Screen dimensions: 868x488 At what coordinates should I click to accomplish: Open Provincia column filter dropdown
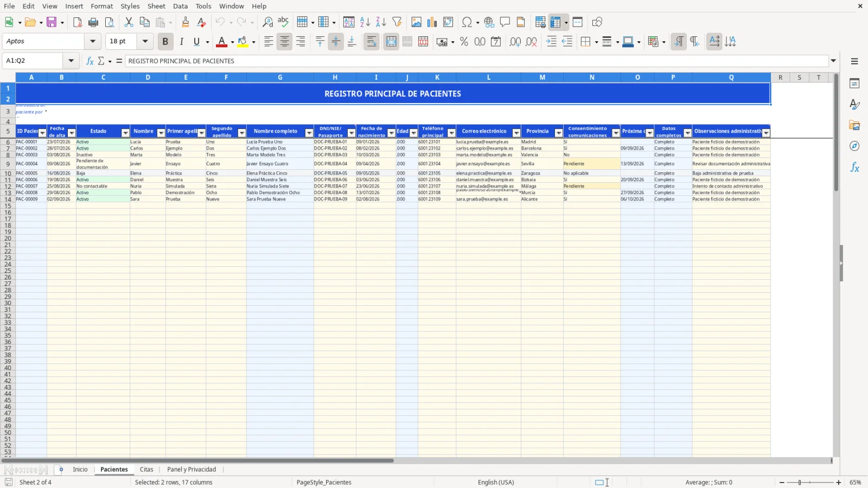[x=559, y=133]
